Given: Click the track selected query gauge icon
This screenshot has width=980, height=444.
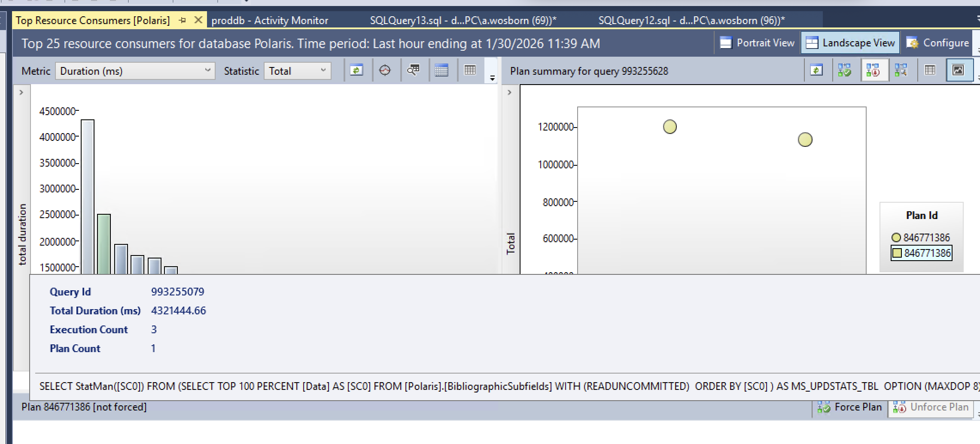Looking at the screenshot, I should point(385,70).
